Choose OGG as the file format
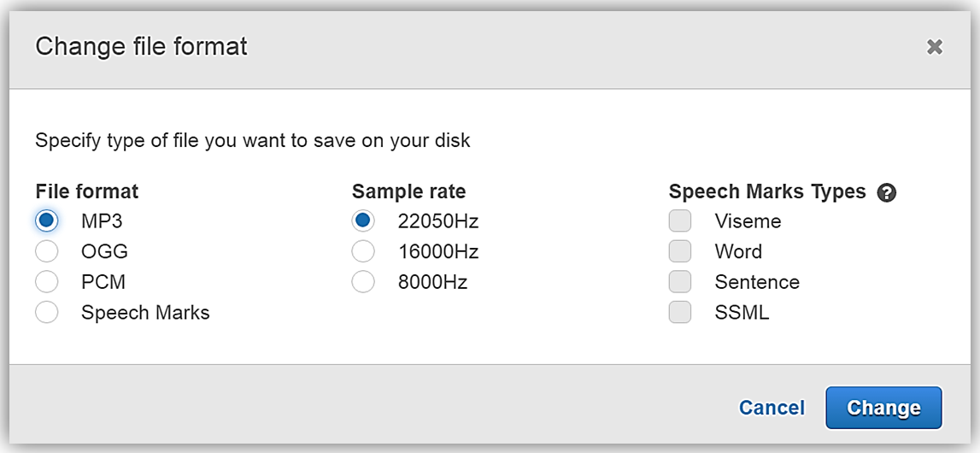Viewport: 980px width, 453px height. pyautogui.click(x=47, y=251)
